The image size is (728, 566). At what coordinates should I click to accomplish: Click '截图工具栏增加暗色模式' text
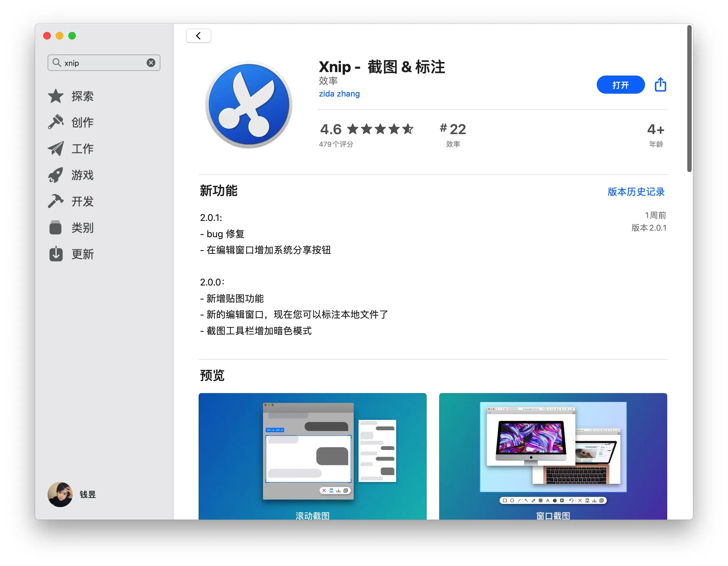tap(259, 331)
